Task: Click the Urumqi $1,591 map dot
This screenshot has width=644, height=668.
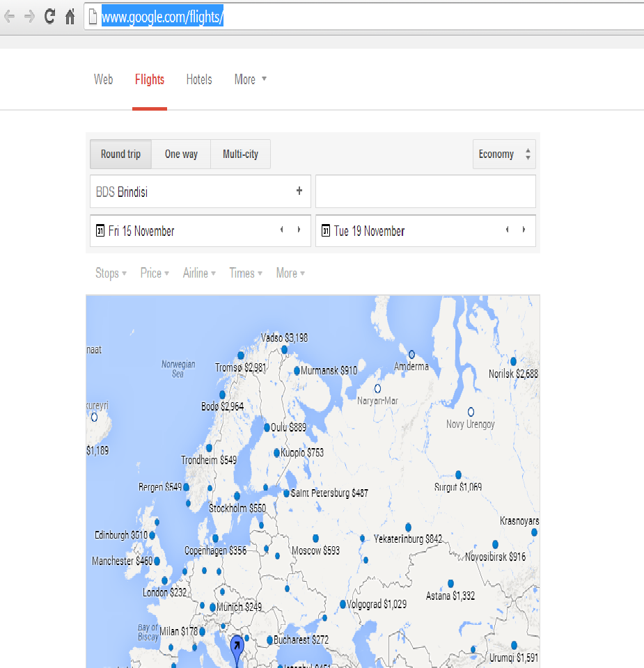Action: tap(514, 646)
